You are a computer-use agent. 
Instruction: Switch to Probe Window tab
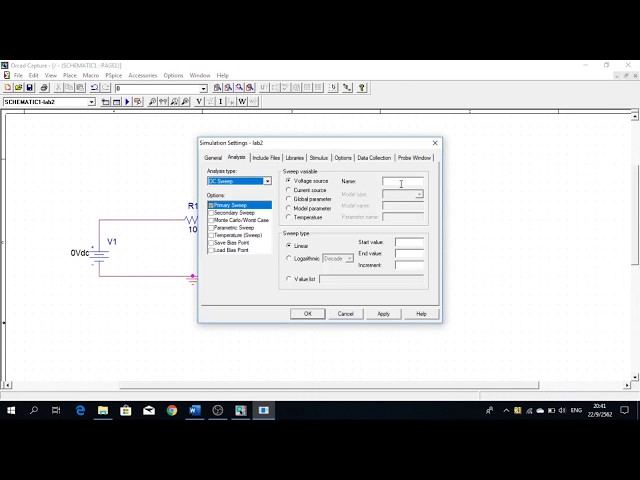(414, 158)
